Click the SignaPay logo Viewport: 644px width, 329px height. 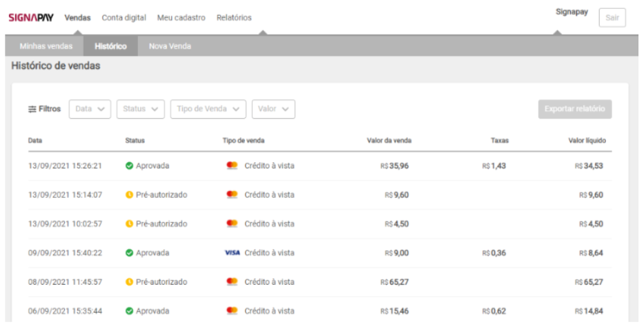(x=31, y=17)
